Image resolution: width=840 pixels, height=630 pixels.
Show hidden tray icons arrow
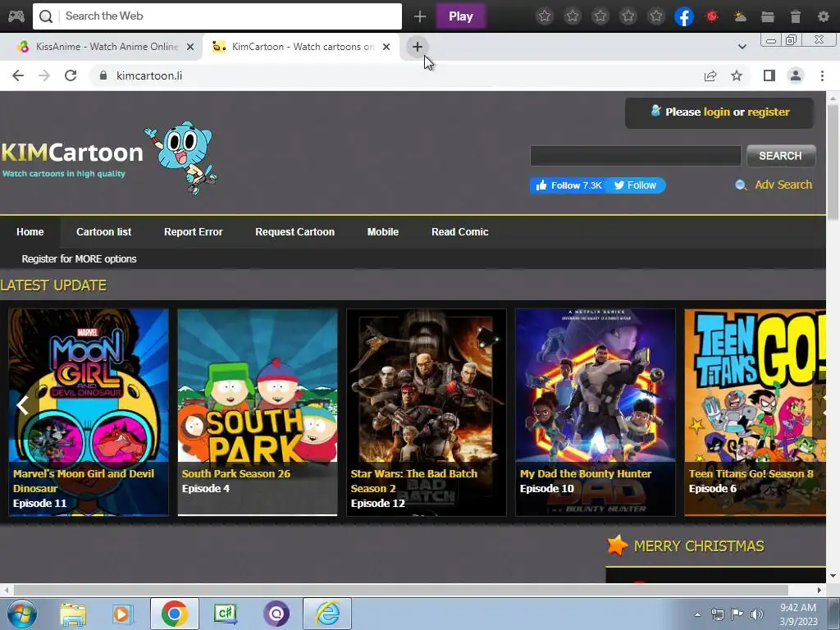point(697,614)
